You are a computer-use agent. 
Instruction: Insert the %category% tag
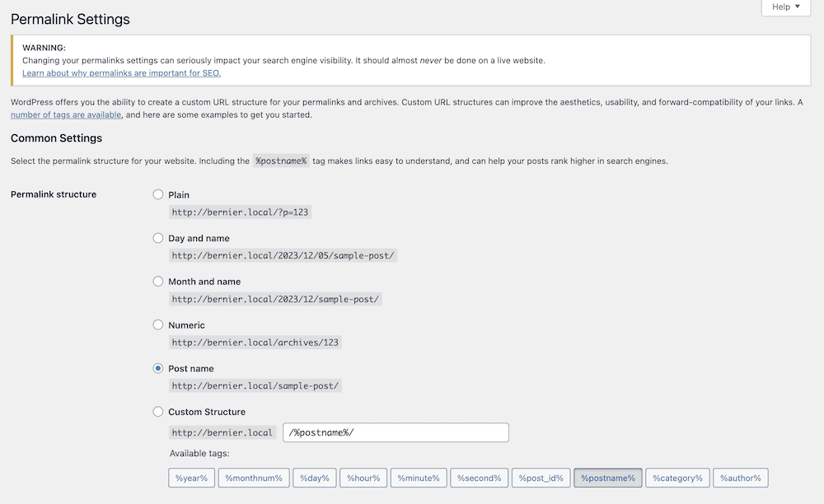point(678,478)
